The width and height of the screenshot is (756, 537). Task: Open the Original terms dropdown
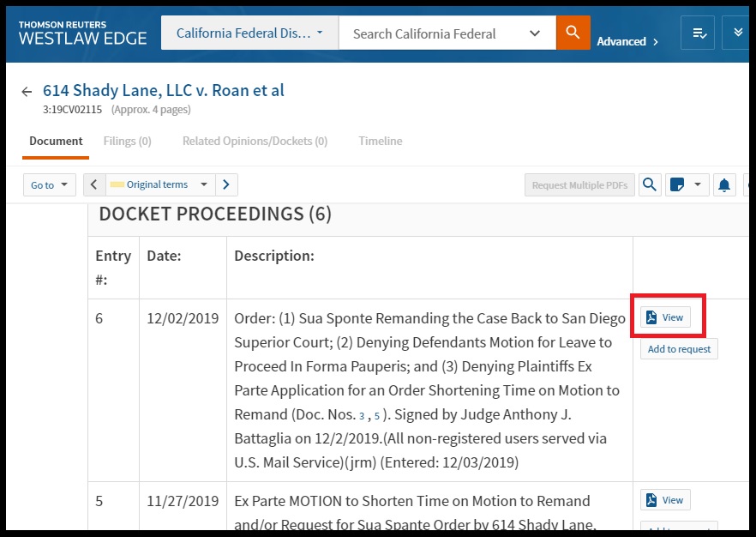coord(159,184)
